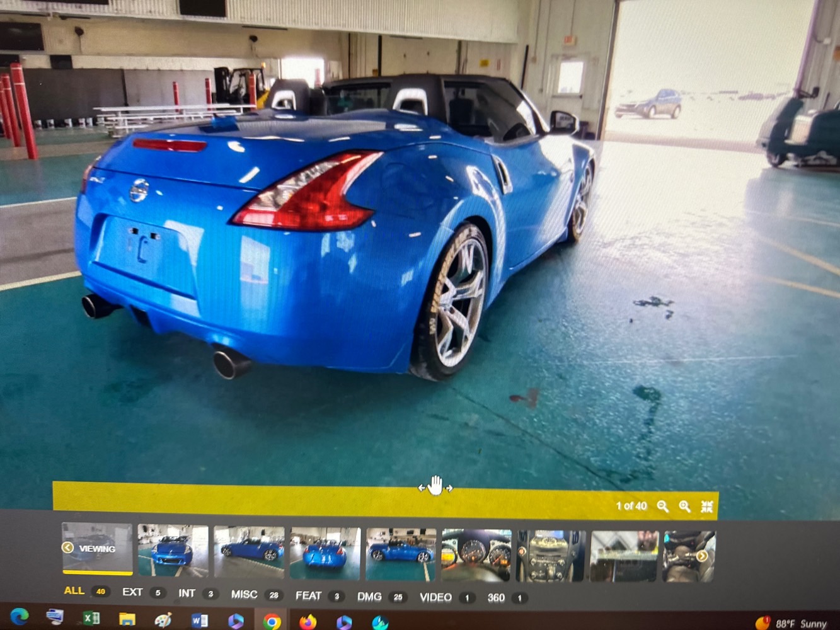Open the front view car thumbnail
The image size is (840, 630).
coord(173,551)
